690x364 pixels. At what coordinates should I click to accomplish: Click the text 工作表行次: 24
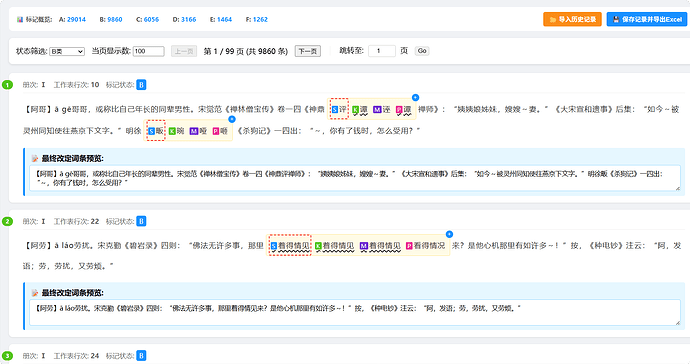pos(76,355)
